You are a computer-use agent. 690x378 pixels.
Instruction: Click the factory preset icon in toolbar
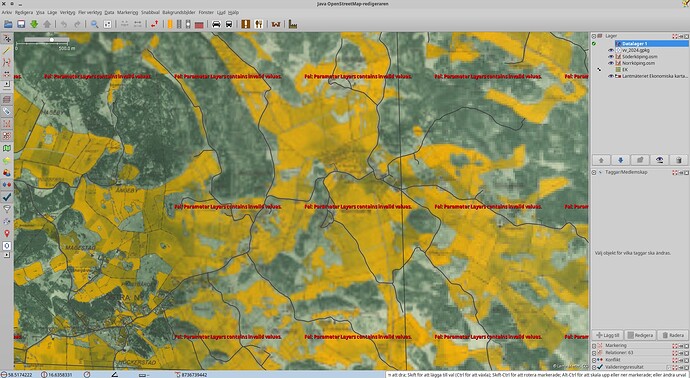point(293,24)
